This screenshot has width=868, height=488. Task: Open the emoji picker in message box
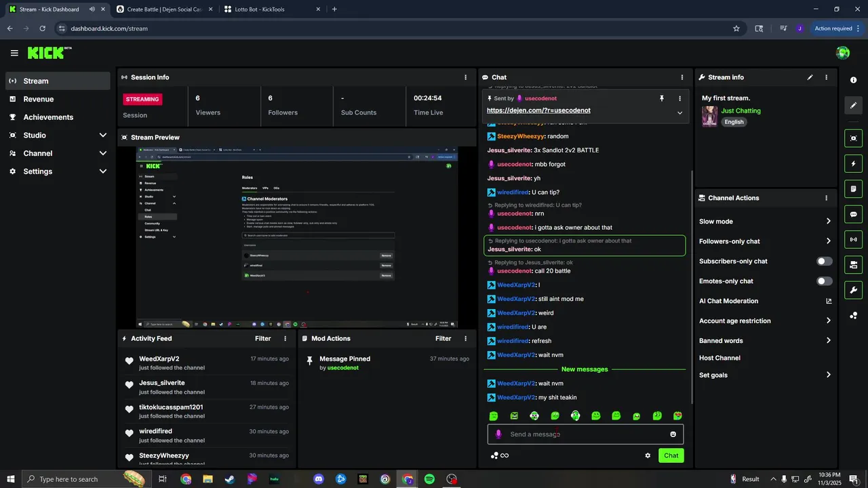[673, 434]
